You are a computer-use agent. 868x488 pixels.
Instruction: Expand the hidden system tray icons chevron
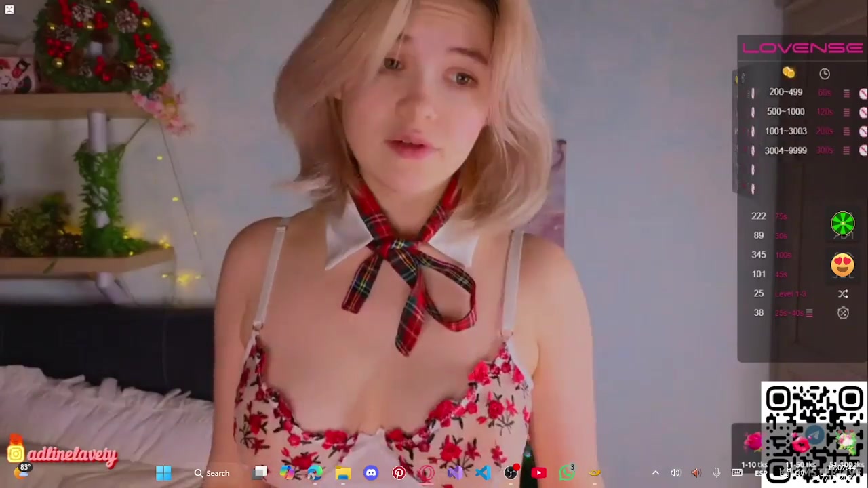[x=655, y=473]
